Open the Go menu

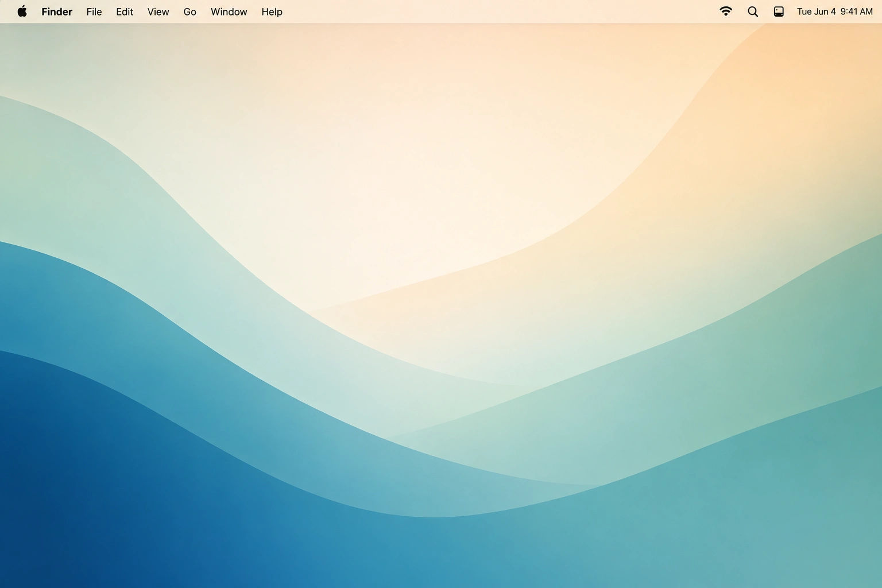click(x=190, y=11)
